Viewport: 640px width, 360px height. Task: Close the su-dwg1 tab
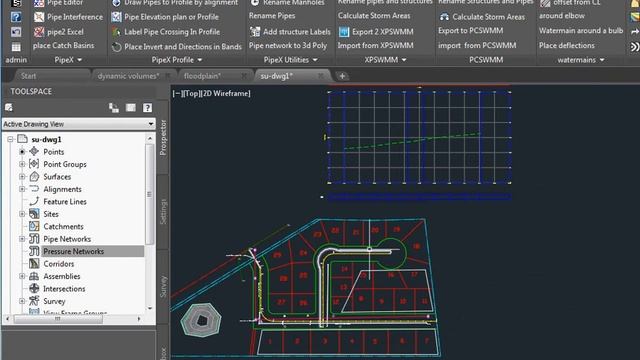pyautogui.click(x=321, y=76)
